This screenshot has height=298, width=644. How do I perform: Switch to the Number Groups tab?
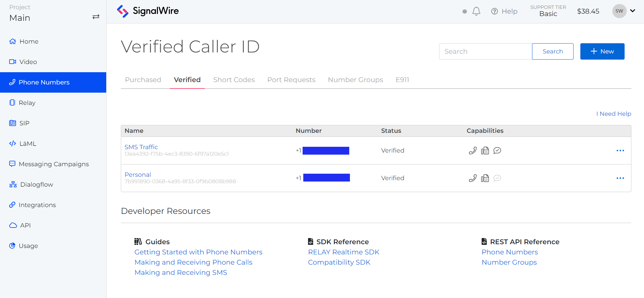pyautogui.click(x=355, y=80)
